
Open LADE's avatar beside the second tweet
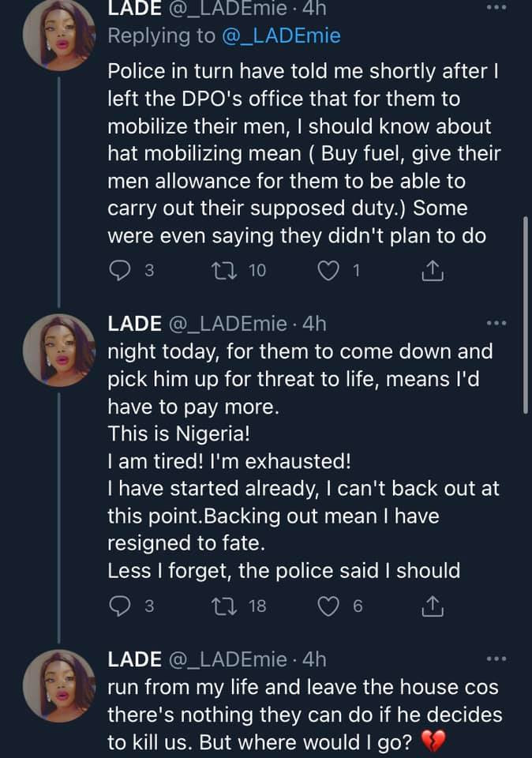59,352
